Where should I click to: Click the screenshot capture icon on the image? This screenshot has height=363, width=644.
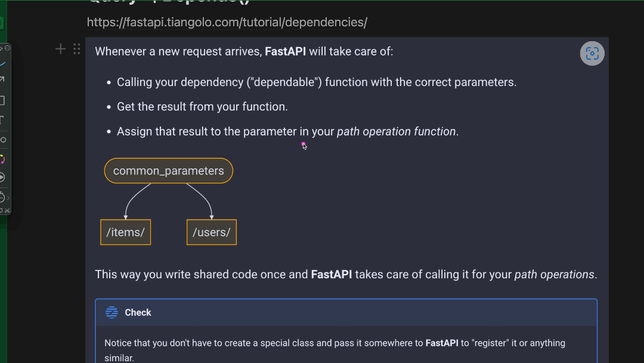pyautogui.click(x=592, y=54)
